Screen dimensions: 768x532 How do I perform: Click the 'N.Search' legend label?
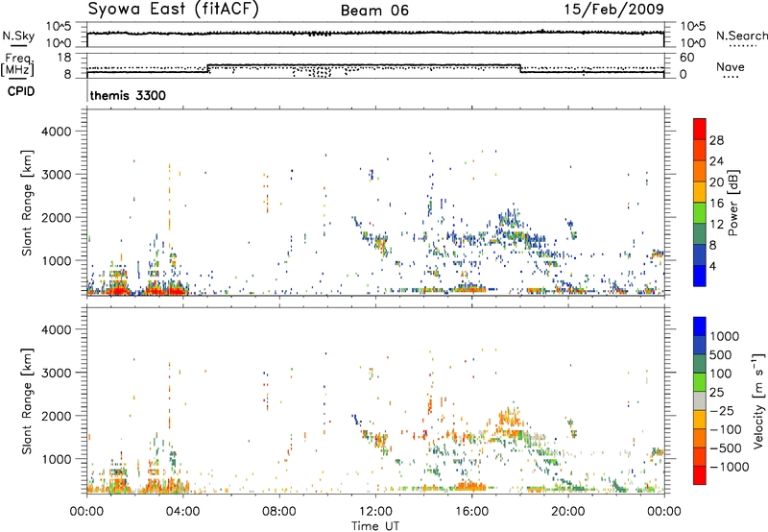[741, 36]
